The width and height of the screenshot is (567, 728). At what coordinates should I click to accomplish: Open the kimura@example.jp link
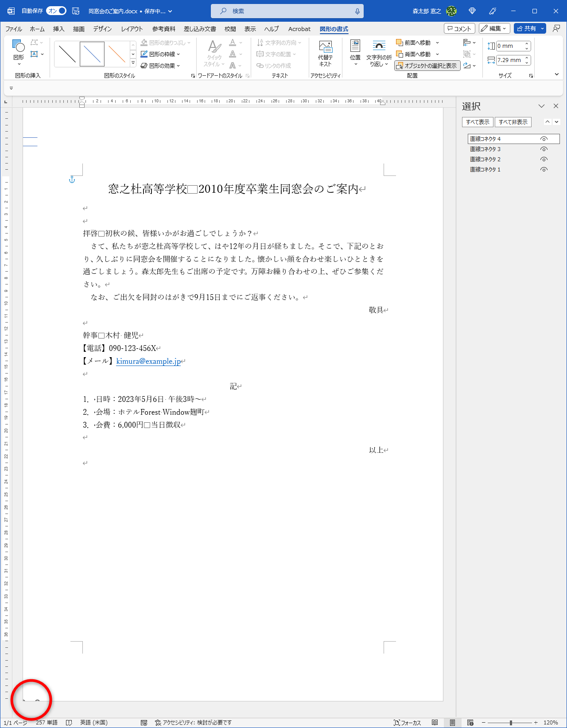pos(148,361)
